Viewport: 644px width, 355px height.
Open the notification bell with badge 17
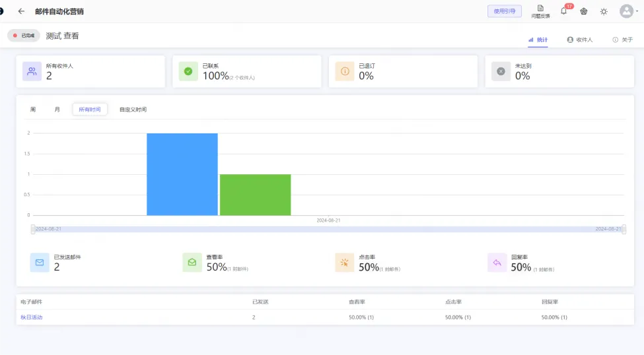(x=563, y=11)
